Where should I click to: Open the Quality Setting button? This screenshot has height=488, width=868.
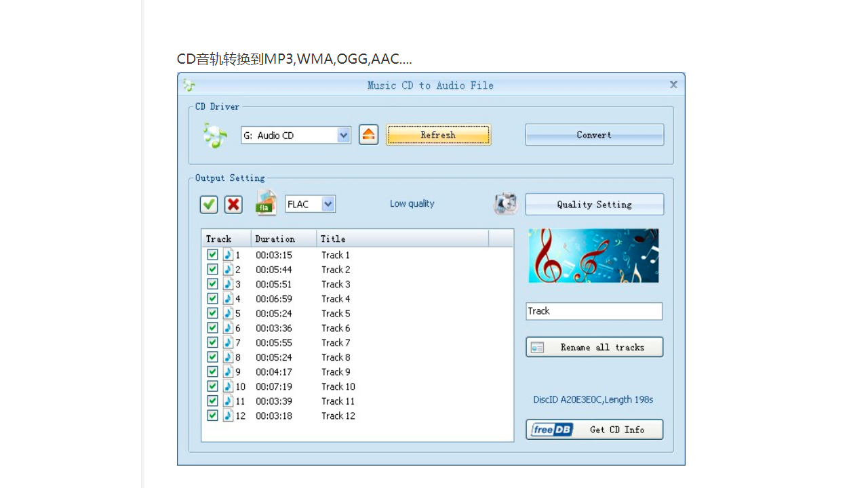(x=594, y=204)
